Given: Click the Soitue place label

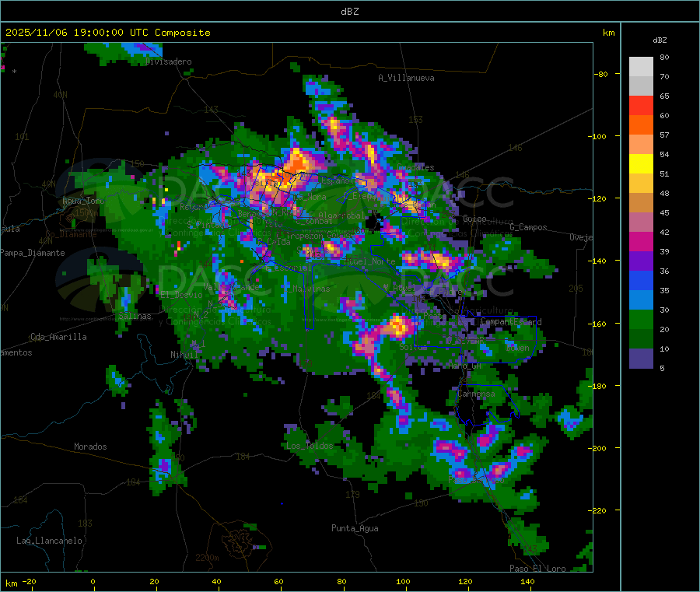Looking at the screenshot, I should click(x=413, y=347).
